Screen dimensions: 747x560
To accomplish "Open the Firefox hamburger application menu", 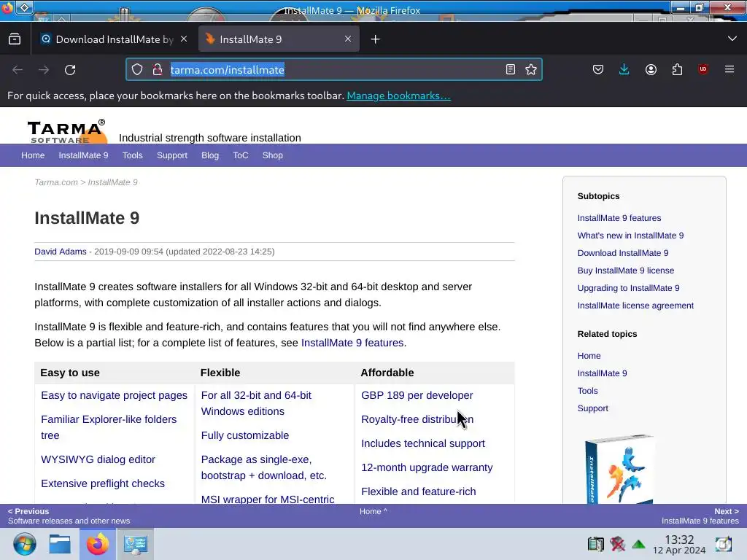I will [x=729, y=69].
